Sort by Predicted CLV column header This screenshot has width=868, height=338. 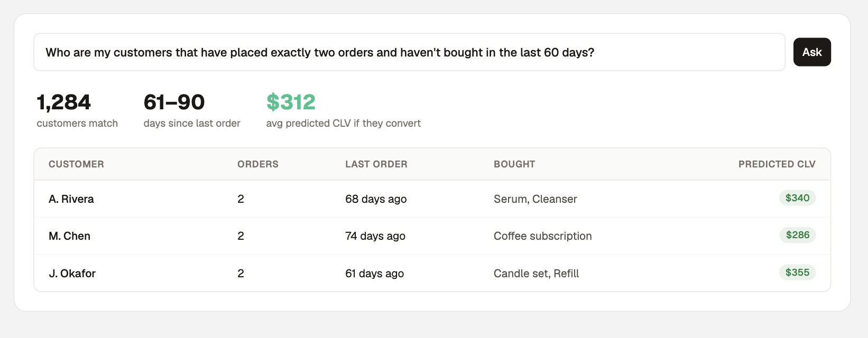pos(777,164)
